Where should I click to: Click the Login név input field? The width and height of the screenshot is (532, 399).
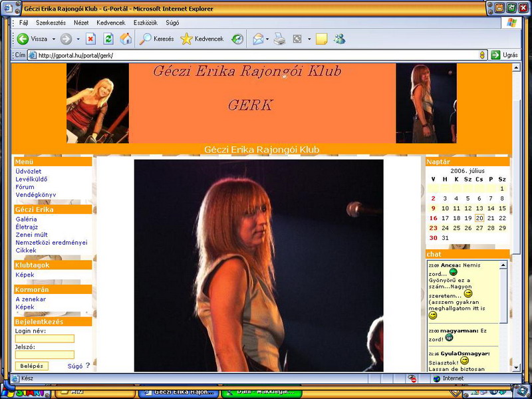45,338
